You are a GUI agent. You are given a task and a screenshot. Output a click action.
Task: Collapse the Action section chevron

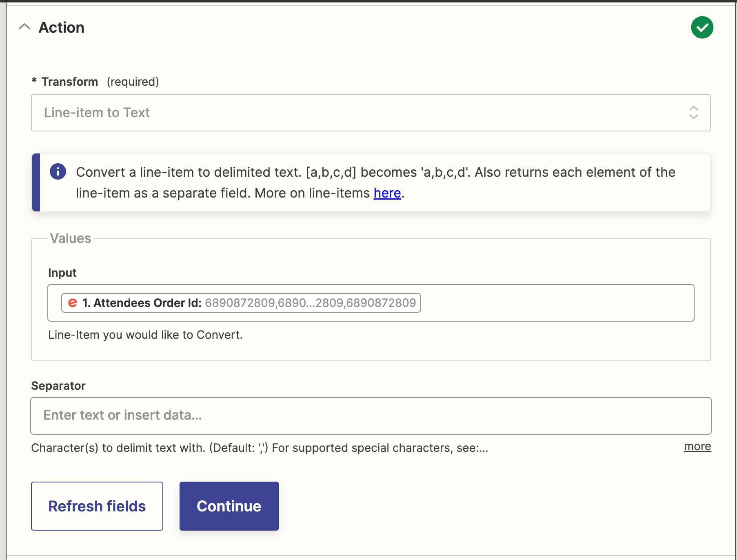coord(24,27)
